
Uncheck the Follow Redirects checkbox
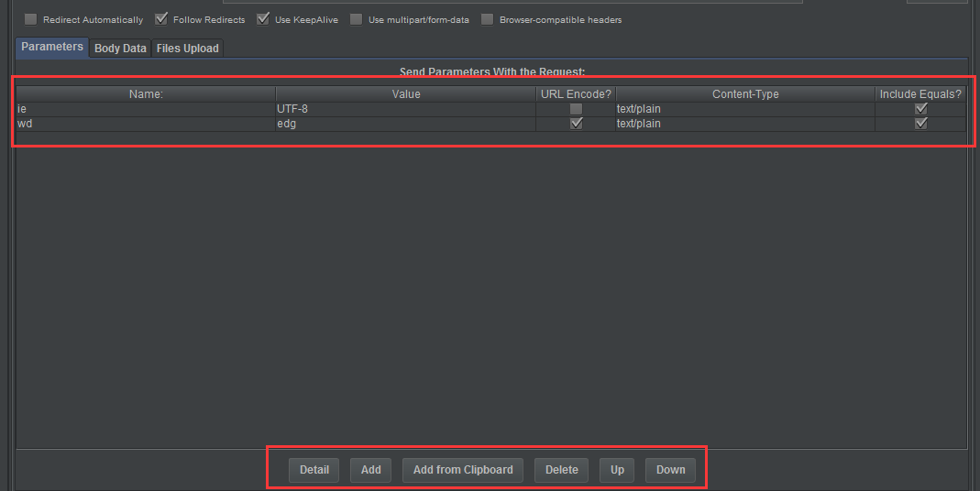tap(161, 19)
